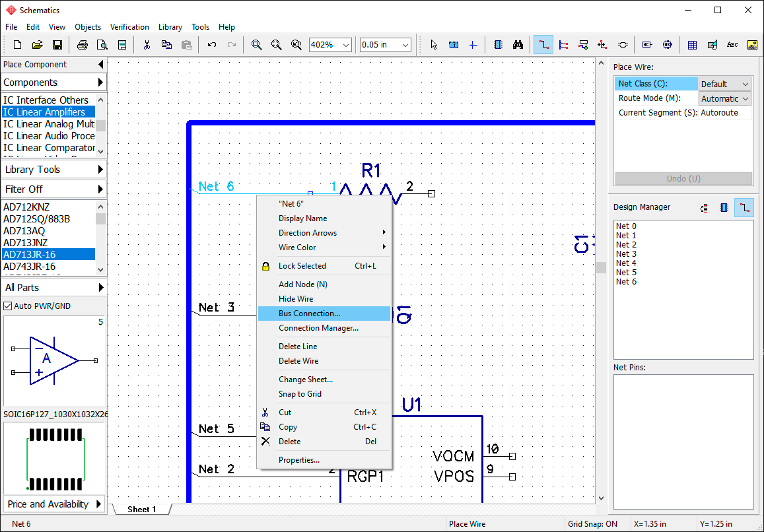The image size is (764, 532).
Task: Open the Objects menu
Action: (x=88, y=27)
